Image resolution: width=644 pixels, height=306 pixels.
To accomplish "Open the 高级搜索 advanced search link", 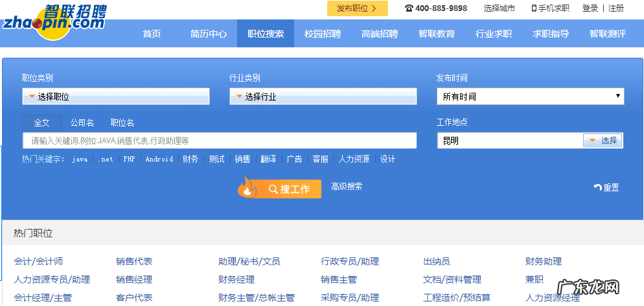I will coord(347,187).
